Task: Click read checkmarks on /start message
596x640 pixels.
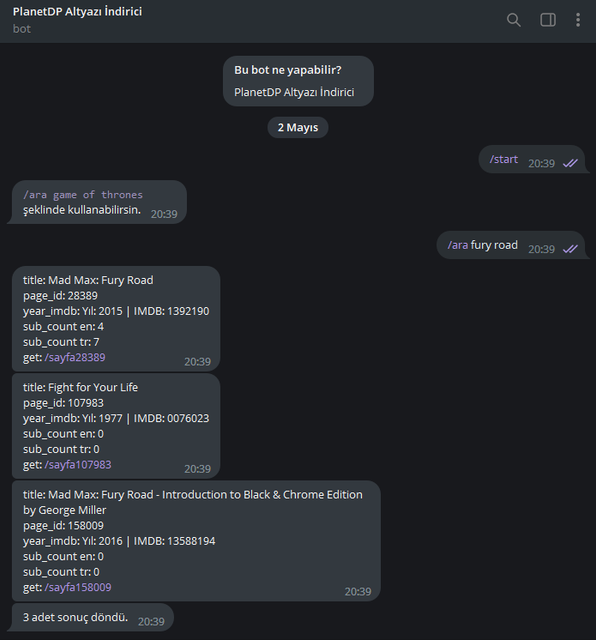Action: point(570,163)
